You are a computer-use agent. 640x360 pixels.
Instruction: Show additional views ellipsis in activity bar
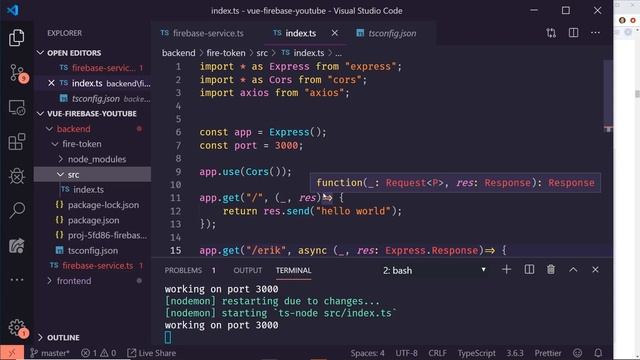(x=17, y=280)
